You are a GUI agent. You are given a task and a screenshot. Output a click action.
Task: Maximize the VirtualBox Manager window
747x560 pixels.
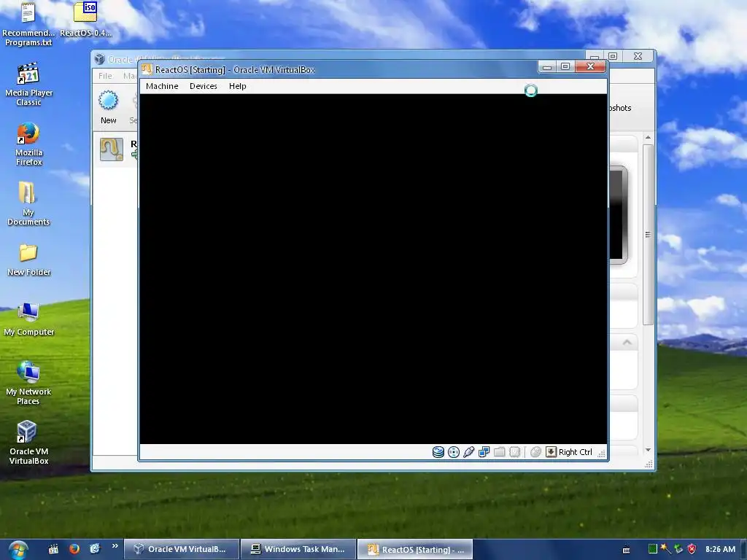(x=613, y=56)
